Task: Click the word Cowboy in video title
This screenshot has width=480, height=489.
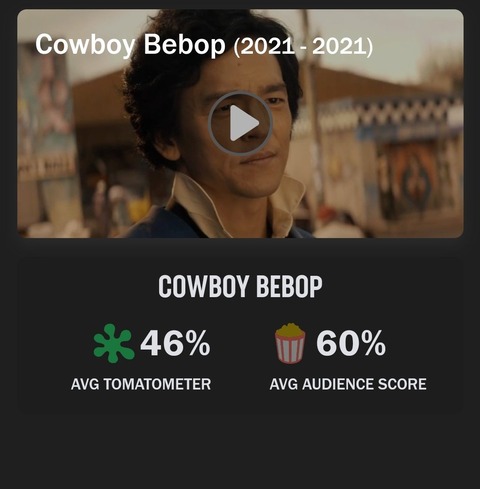Action: tap(85, 45)
